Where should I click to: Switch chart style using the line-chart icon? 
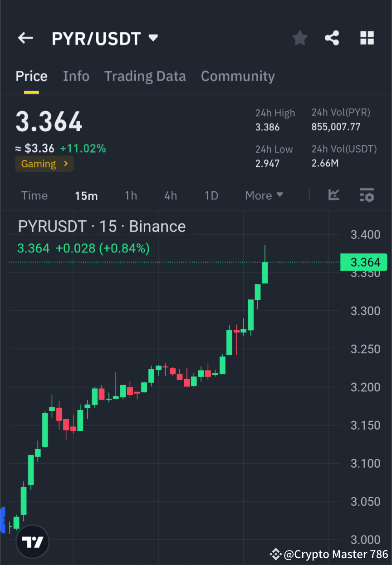pyautogui.click(x=334, y=195)
